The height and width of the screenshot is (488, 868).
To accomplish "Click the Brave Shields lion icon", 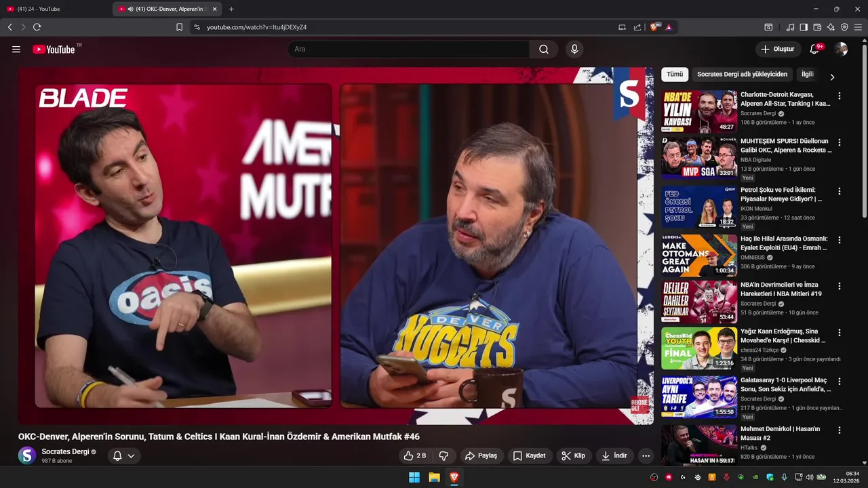I will click(x=654, y=27).
